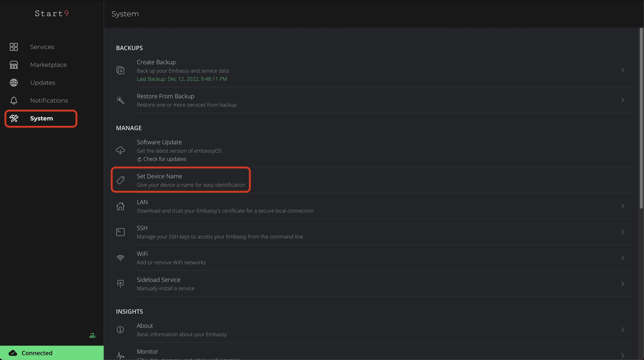Viewport: 644px width, 360px height.
Task: Click the Updates globe icon
Action: coord(14,83)
